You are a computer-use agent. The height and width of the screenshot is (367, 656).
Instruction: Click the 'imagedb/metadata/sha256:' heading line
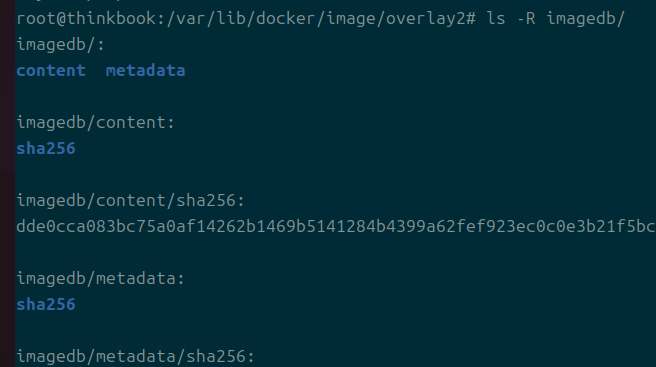pos(135,357)
